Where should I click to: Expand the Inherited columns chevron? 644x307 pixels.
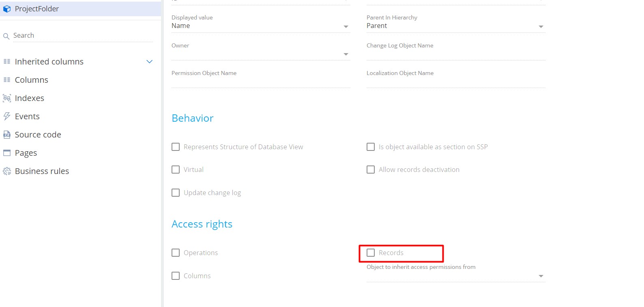(x=149, y=62)
